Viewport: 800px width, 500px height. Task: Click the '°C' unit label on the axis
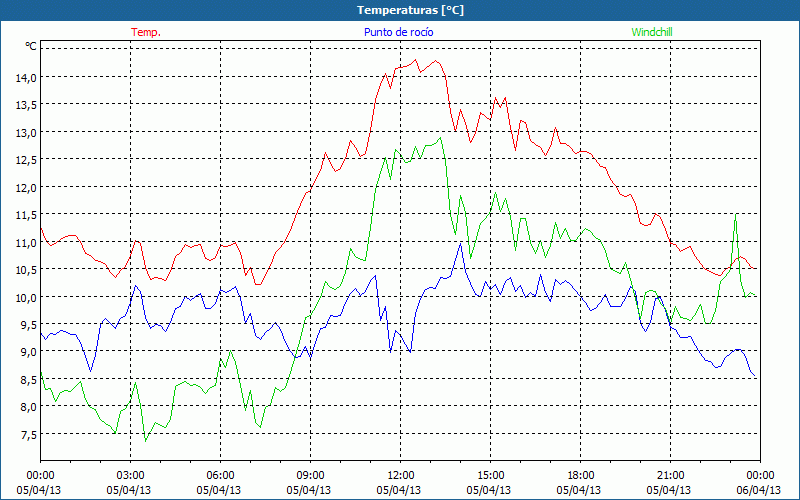point(31,46)
